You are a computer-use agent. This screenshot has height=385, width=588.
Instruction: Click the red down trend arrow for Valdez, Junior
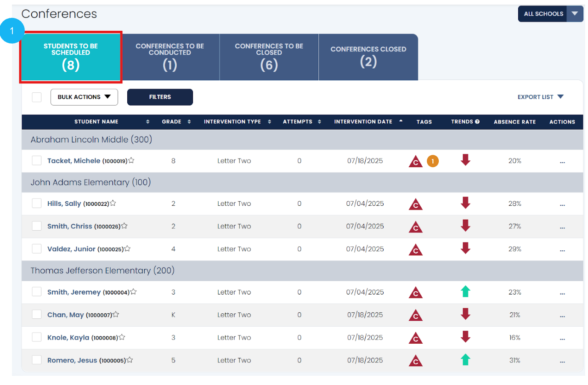[x=465, y=249]
